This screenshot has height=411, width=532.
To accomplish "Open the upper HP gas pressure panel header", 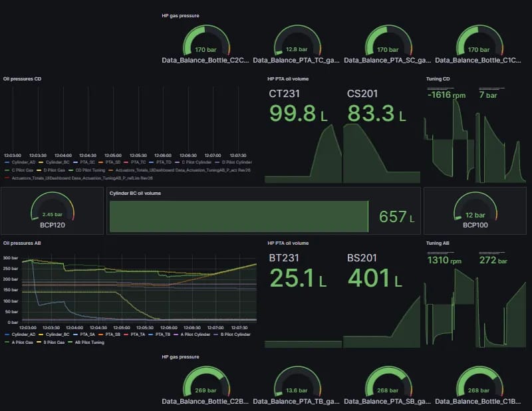I will click(x=180, y=15).
